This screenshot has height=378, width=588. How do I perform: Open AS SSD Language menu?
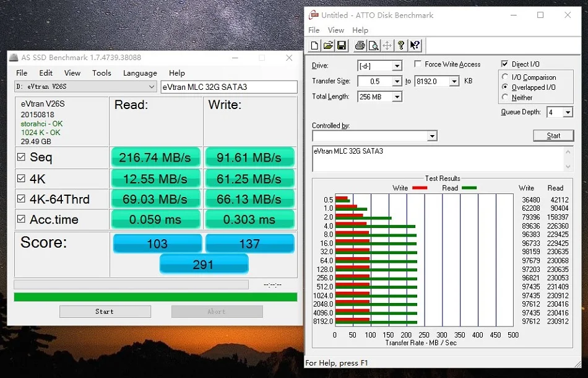140,73
